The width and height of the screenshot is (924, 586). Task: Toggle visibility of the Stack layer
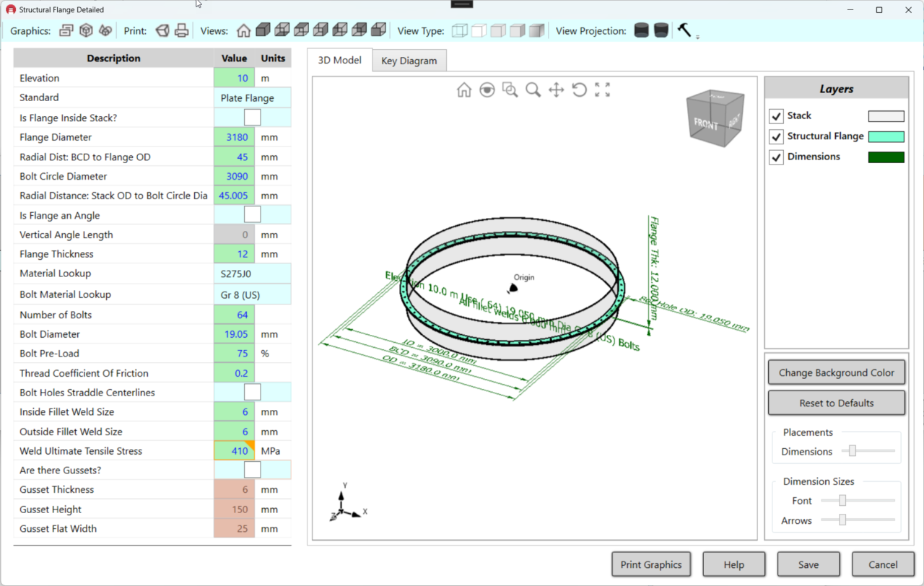click(x=776, y=115)
